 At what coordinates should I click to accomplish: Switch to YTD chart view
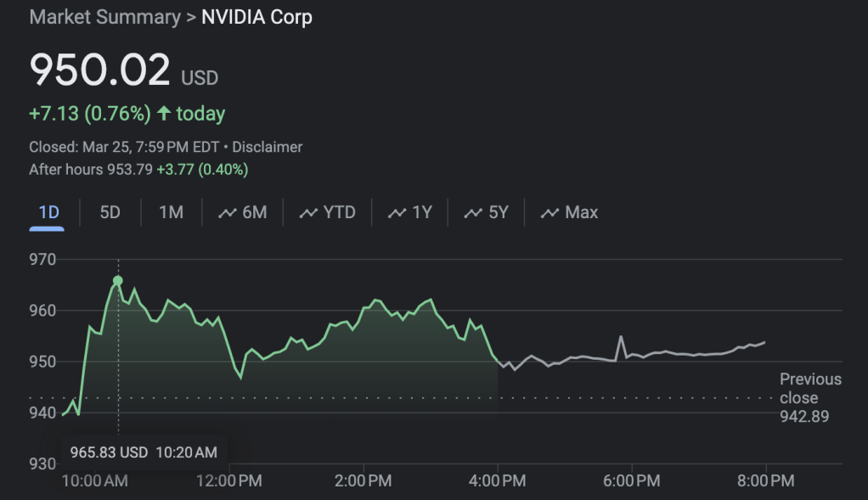click(x=339, y=212)
